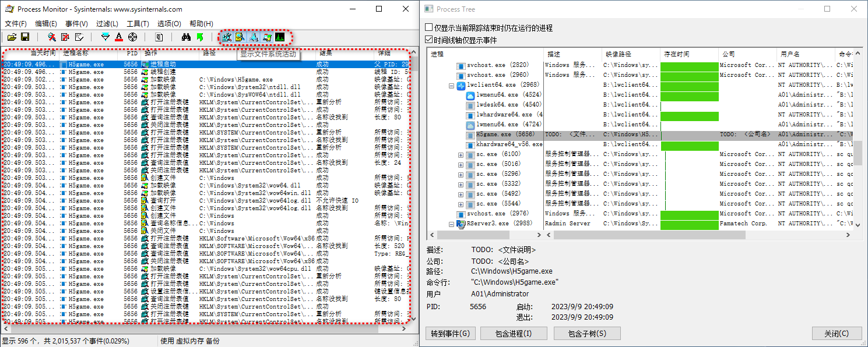Expand the sc.exe (5016) tree node
868x347 pixels.
pyautogui.click(x=461, y=164)
